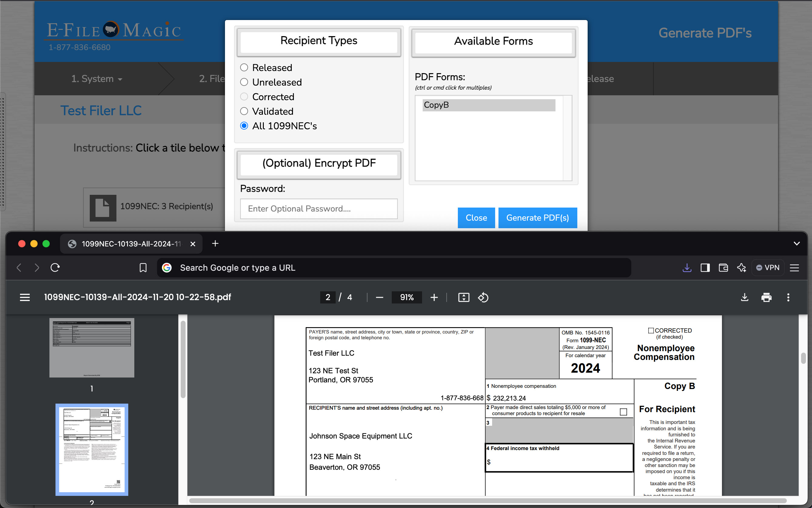Choose the Validated radio button
The height and width of the screenshot is (508, 812).
(244, 111)
